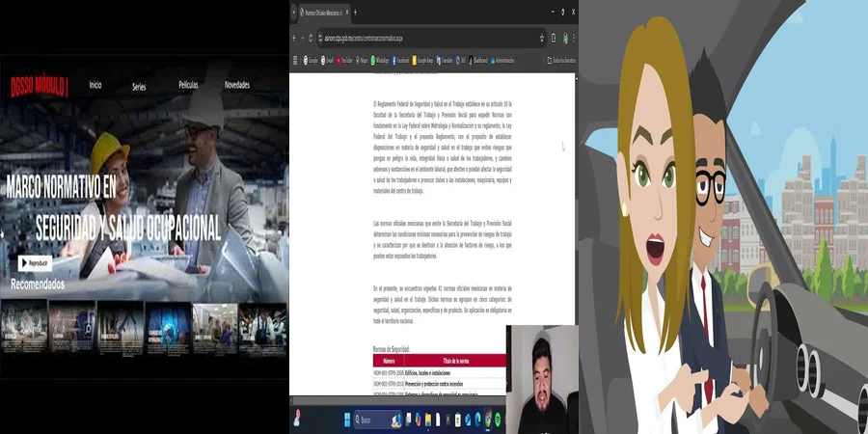This screenshot has width=868, height=434.
Task: Open the Administración bookmark
Action: (502, 61)
